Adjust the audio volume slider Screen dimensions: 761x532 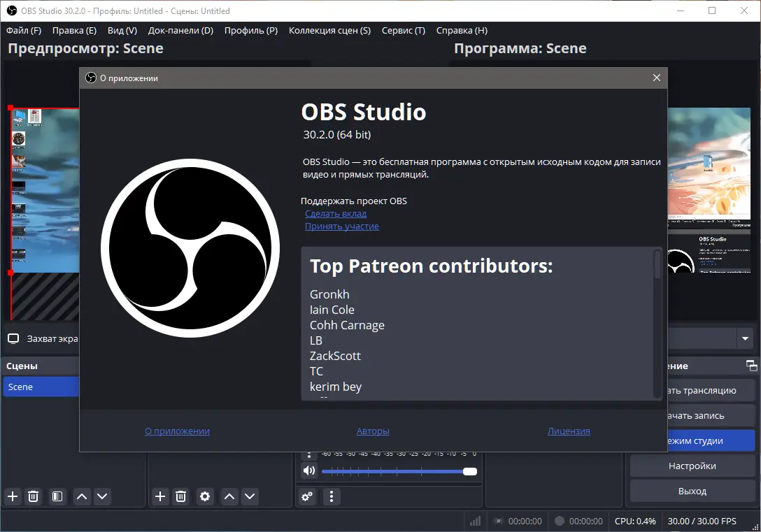399,471
